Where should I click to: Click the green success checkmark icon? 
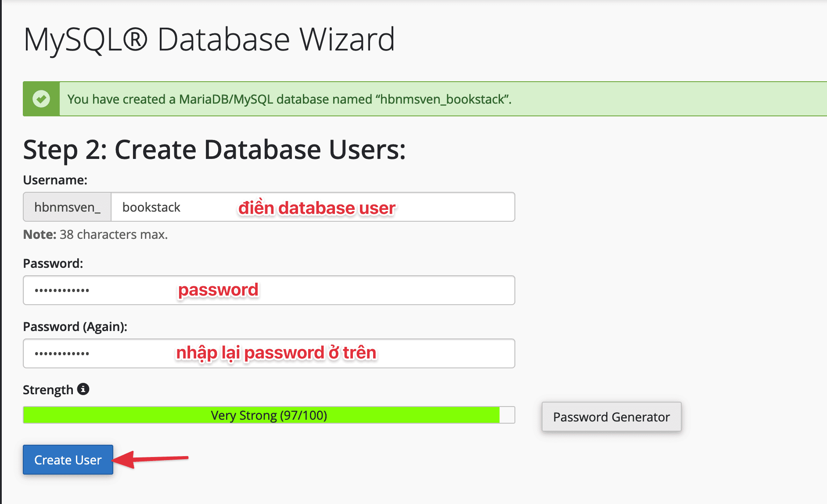41,99
